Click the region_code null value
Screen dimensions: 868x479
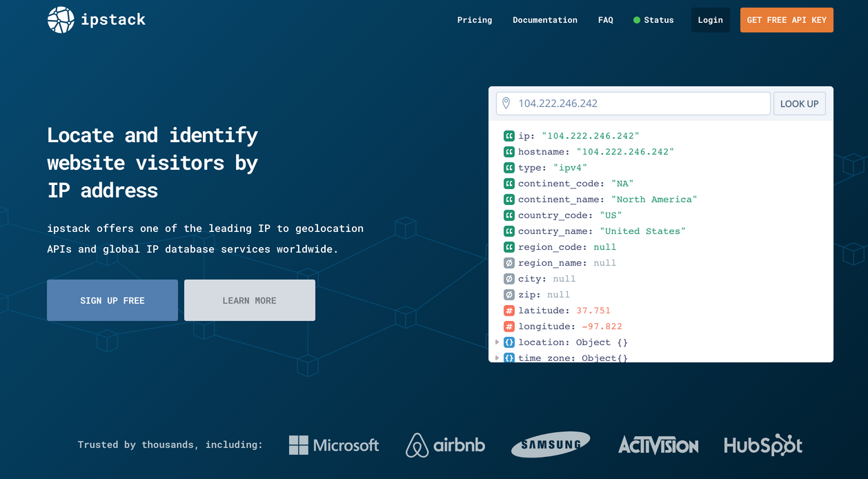pyautogui.click(x=605, y=247)
